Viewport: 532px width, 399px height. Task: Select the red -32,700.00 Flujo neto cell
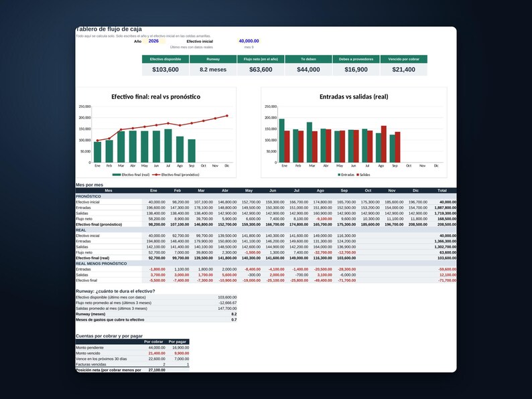[x=320, y=252]
